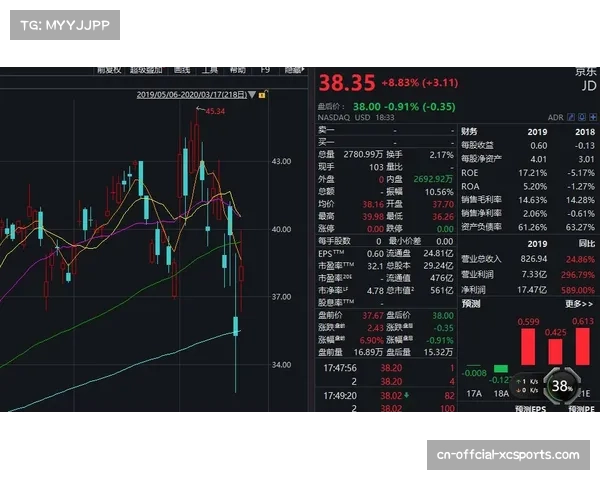Open the date range dropdown triangle
Image resolution: width=600 pixels, height=480 pixels.
pyautogui.click(x=254, y=95)
